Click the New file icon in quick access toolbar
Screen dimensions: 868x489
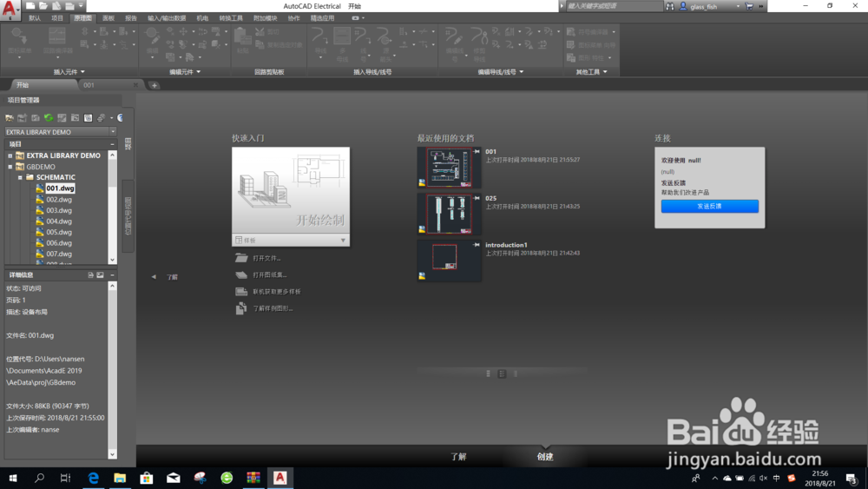click(30, 6)
